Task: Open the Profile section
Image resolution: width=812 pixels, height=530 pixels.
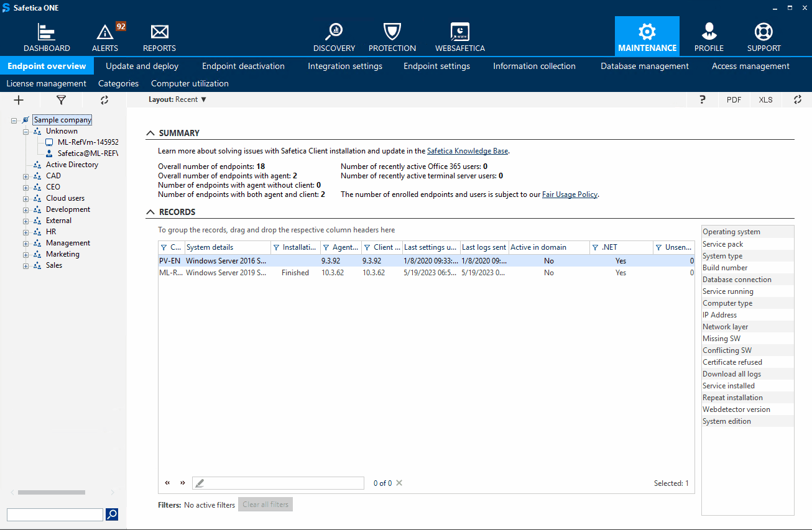Action: tap(709, 36)
